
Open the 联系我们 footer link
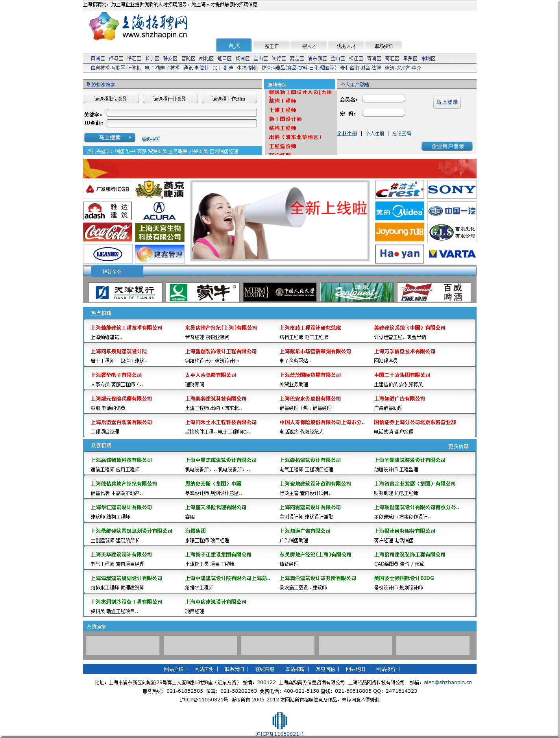[234, 669]
